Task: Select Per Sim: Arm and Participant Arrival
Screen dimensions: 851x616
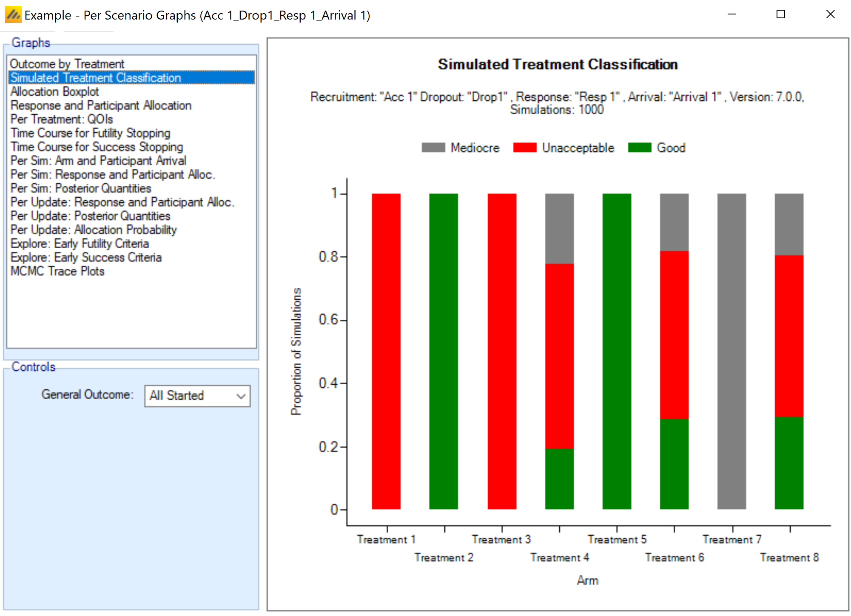Action: (x=98, y=161)
